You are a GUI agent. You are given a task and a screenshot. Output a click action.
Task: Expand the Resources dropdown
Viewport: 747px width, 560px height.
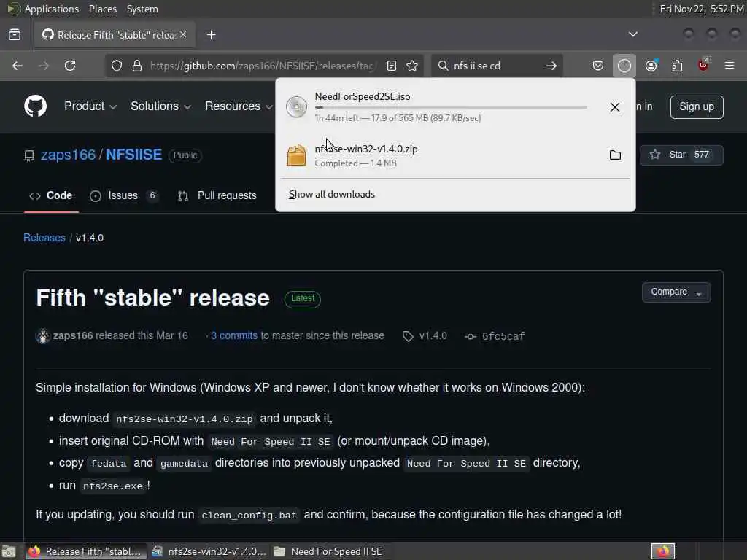pos(239,106)
